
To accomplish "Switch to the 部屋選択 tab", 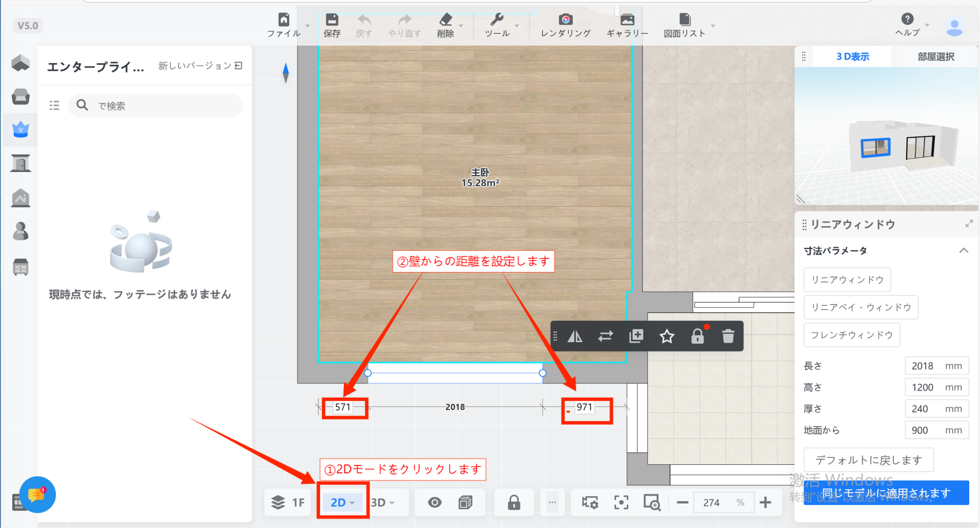I will click(936, 57).
